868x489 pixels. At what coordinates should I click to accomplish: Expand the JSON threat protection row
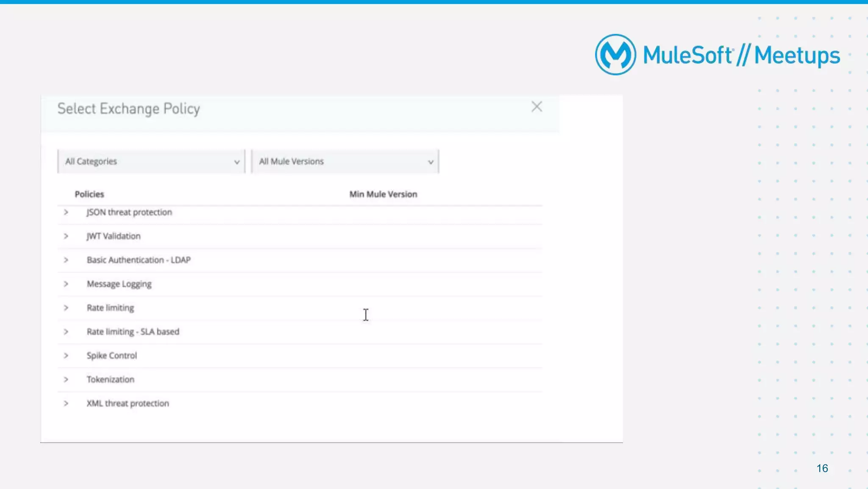pos(66,212)
